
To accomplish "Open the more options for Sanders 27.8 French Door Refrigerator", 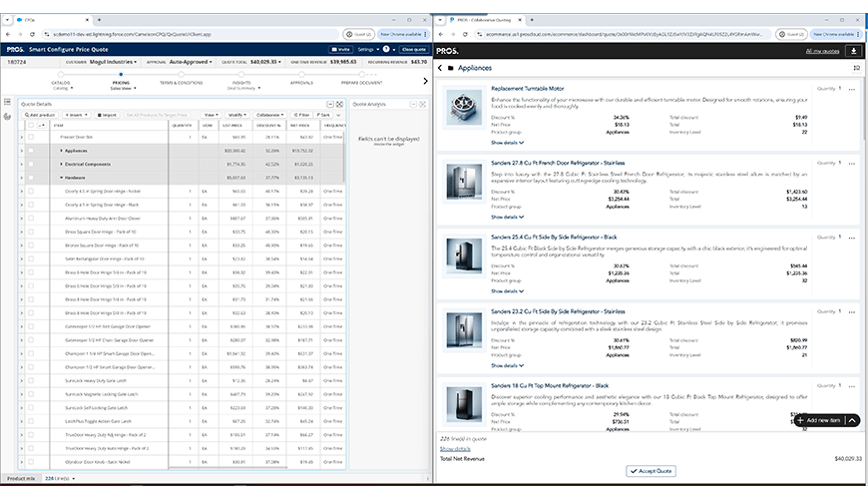I will 851,163.
